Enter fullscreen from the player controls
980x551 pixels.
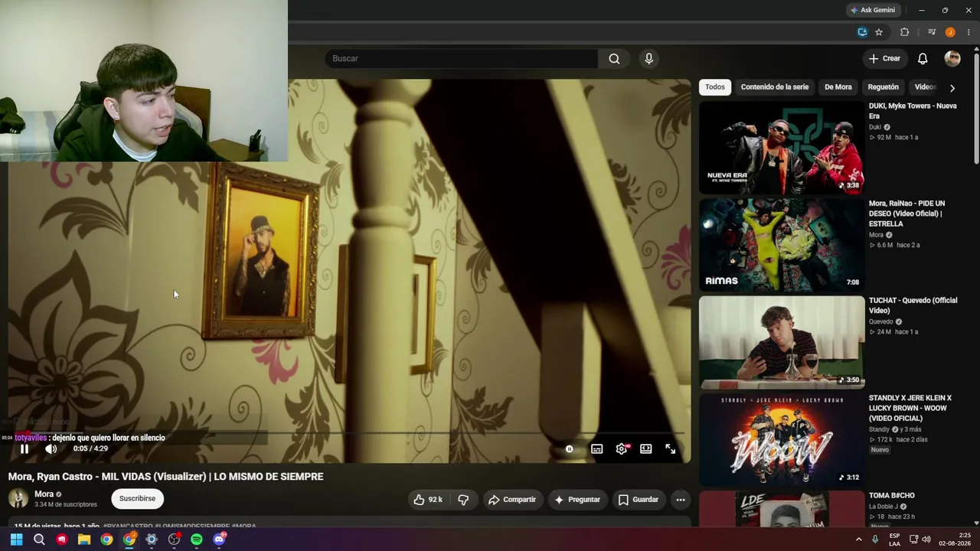click(x=671, y=449)
